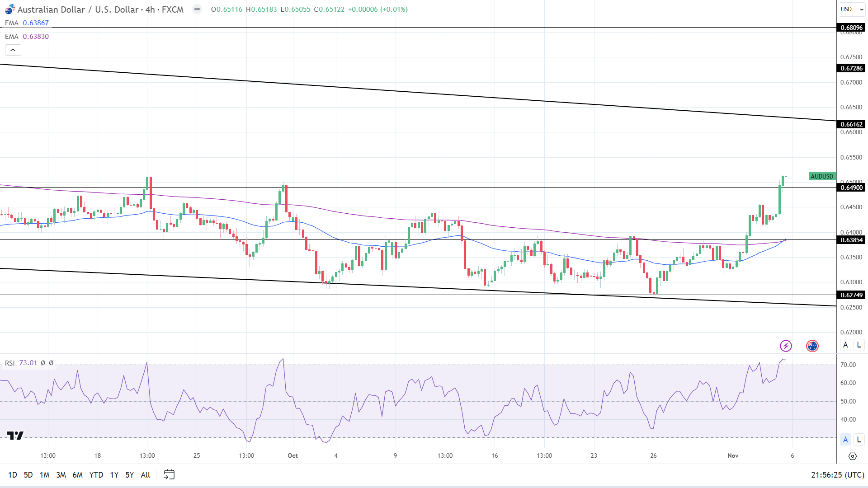Click the Nov label on time axis
868x488 pixels.
coord(733,455)
